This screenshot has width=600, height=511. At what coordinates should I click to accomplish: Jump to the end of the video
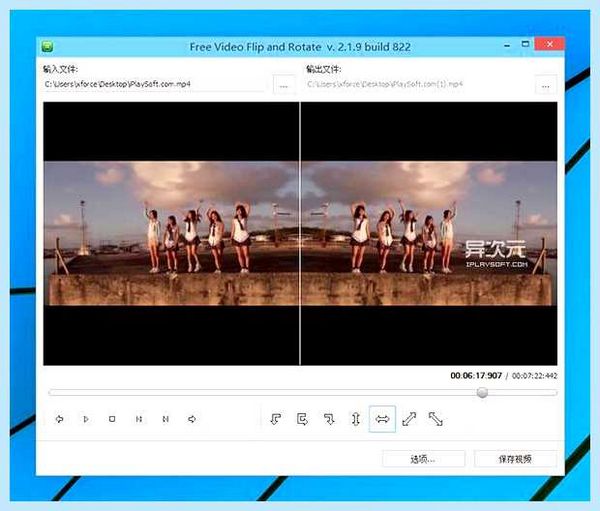coord(192,419)
